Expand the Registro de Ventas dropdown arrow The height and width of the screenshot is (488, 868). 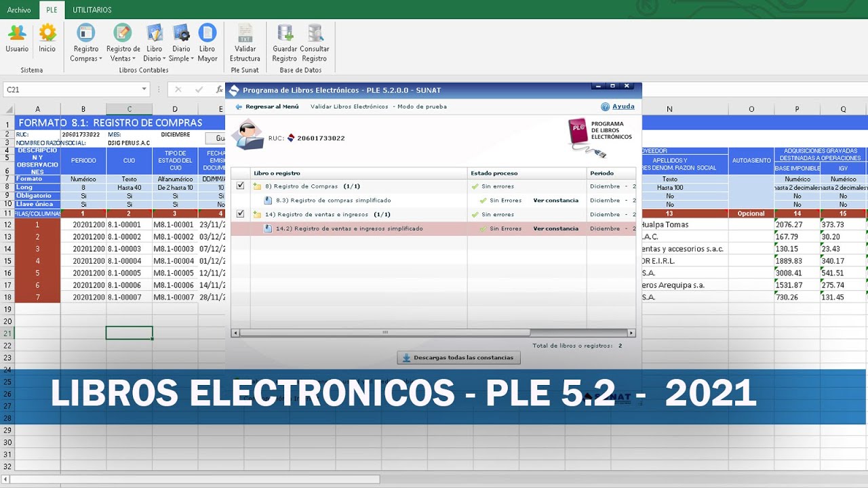[134, 59]
